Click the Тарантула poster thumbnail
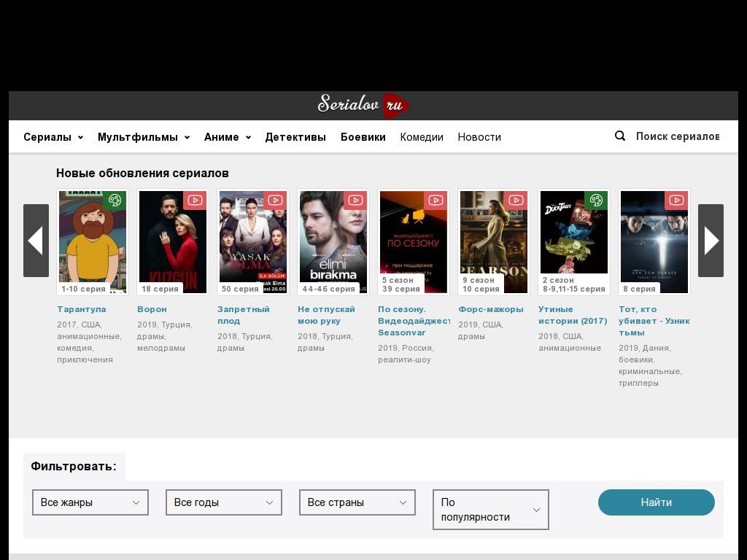Image resolution: width=747 pixels, height=560 pixels. pos(93,242)
